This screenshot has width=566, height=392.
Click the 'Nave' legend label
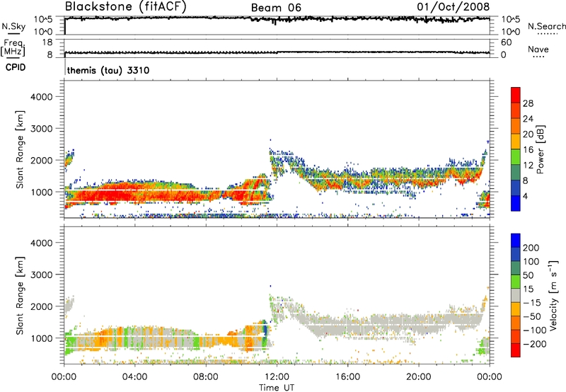tap(538, 49)
